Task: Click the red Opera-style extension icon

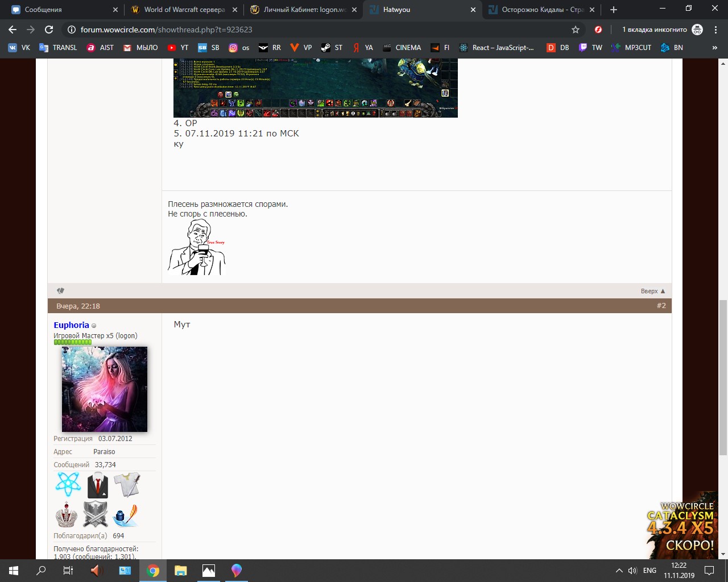Action: (598, 30)
